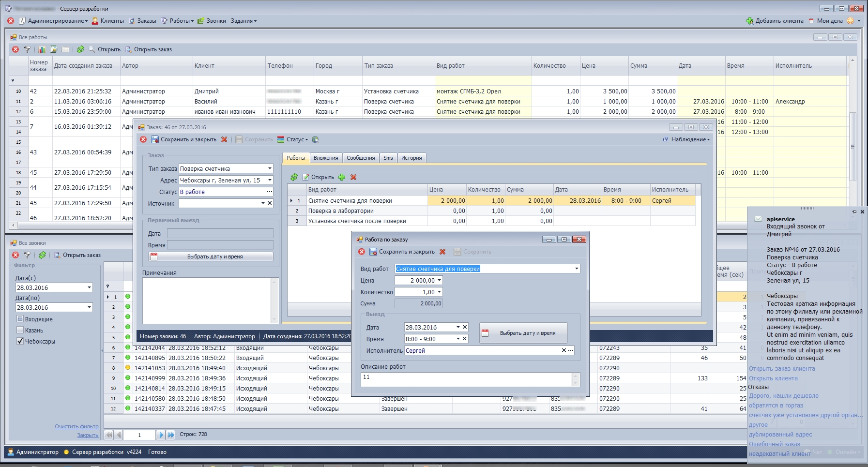
Task: Click the export copy icon next to the bar chart
Action: click(x=53, y=49)
